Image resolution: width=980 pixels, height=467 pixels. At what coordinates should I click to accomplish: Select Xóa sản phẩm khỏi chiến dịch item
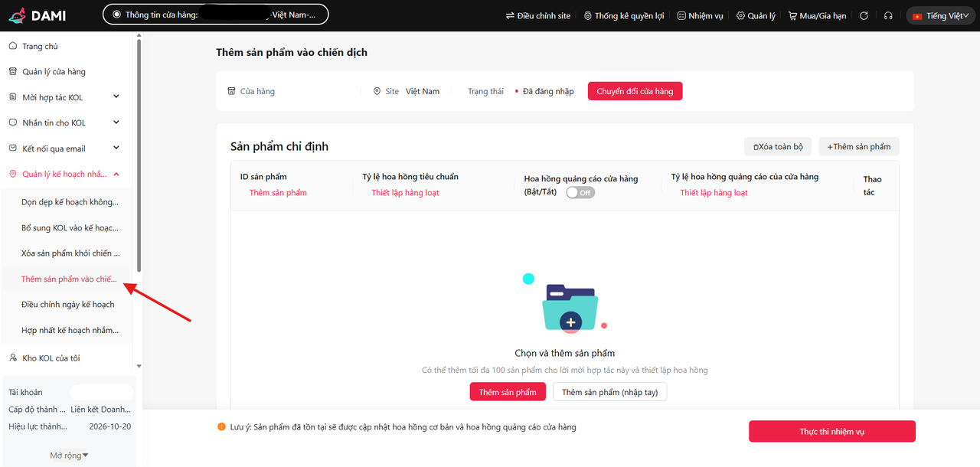click(70, 253)
